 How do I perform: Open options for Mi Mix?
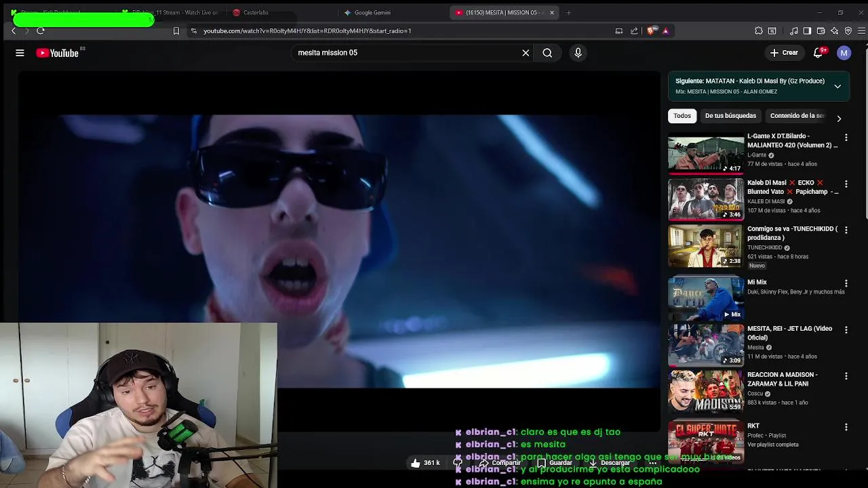coord(846,283)
